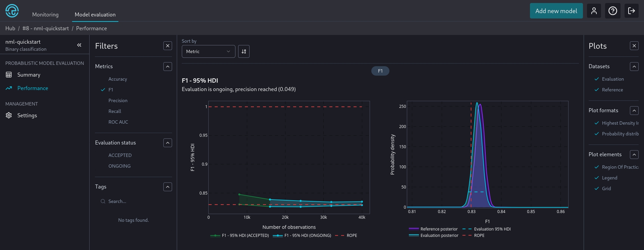This screenshot has height=250, width=644.
Task: Click the logout icon
Action: [631, 11]
